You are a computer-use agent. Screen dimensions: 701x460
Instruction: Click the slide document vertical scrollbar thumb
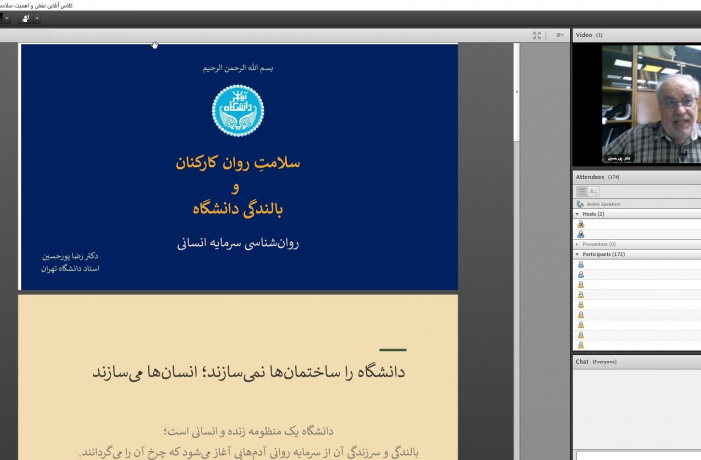point(516,93)
